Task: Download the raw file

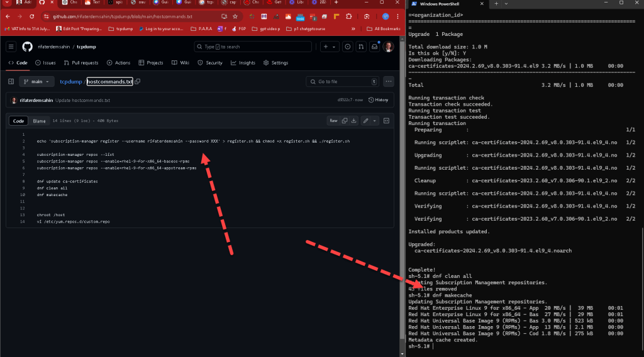Action: (354, 121)
